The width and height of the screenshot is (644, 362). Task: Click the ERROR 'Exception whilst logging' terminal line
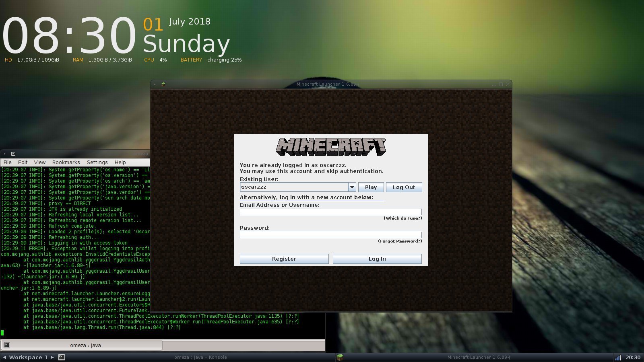pos(75,249)
